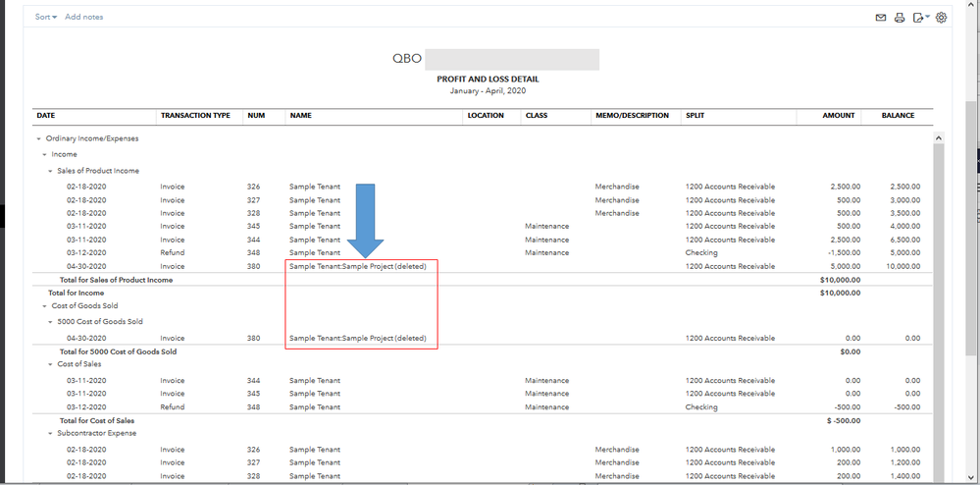Click the MEMO/DESCRIPTION column header
The height and width of the screenshot is (485, 980).
[632, 116]
